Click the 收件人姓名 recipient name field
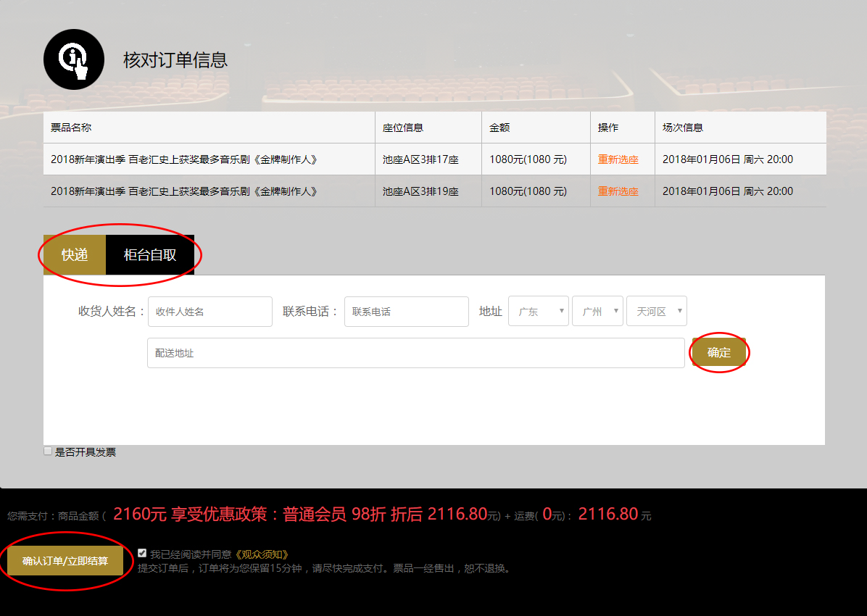Image resolution: width=867 pixels, height=616 pixels. pos(210,312)
